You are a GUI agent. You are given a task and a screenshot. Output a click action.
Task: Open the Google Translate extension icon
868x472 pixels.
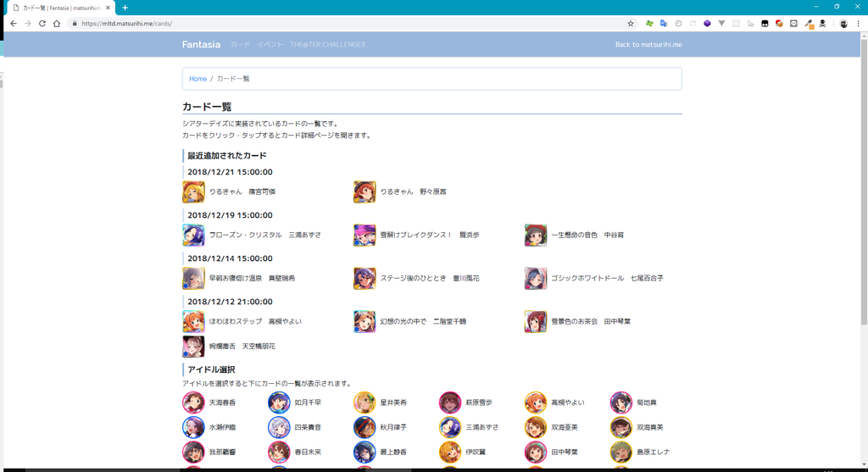664,24
